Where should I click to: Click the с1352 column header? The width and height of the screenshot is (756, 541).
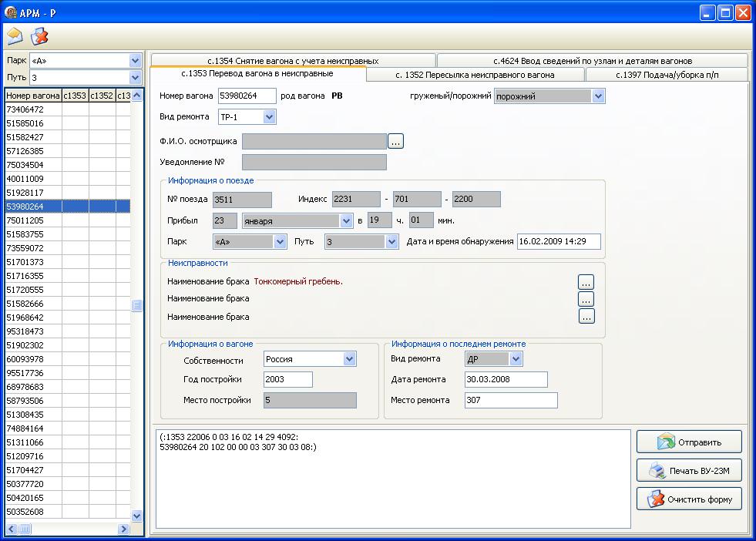click(x=102, y=96)
